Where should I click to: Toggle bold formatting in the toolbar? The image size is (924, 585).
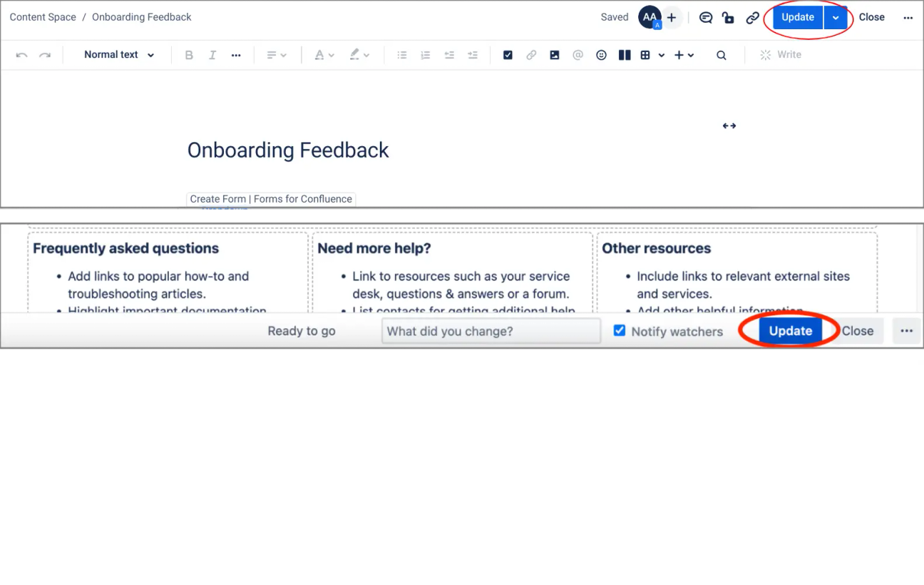pos(189,54)
